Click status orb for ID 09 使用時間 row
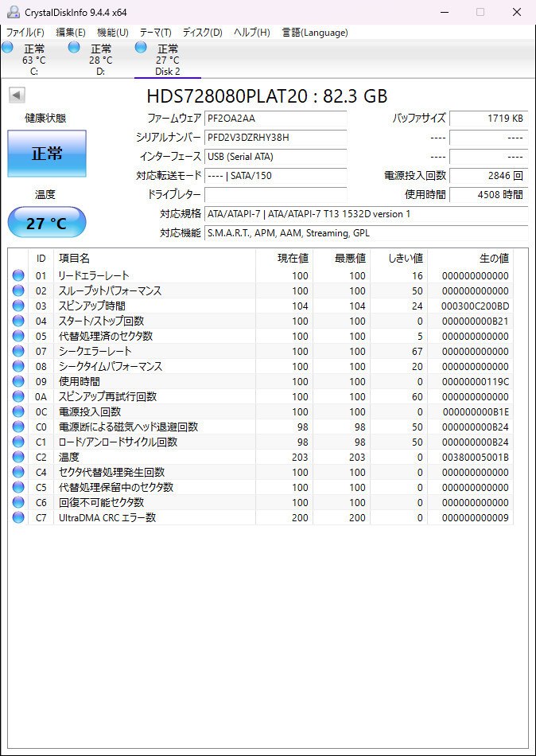 pos(18,381)
